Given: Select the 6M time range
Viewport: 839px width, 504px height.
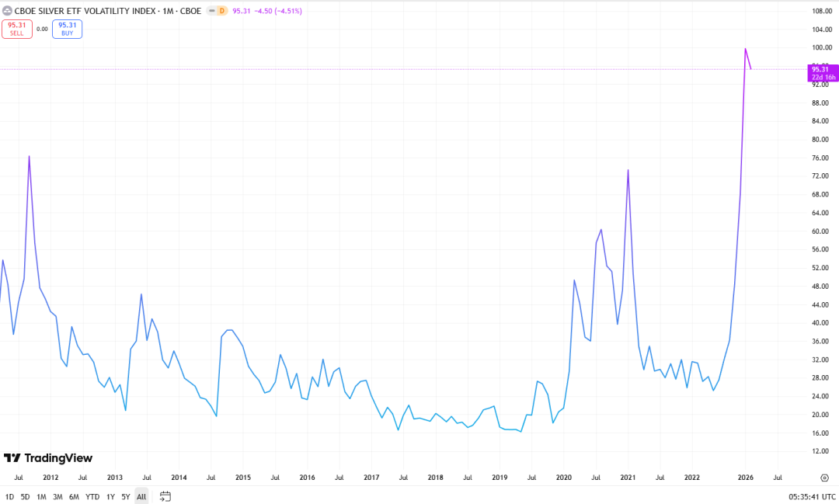Looking at the screenshot, I should (75, 496).
